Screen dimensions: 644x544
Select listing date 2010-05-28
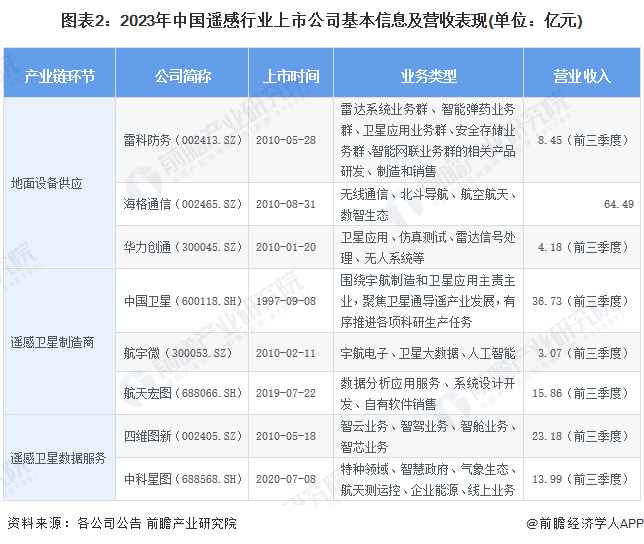tap(286, 140)
